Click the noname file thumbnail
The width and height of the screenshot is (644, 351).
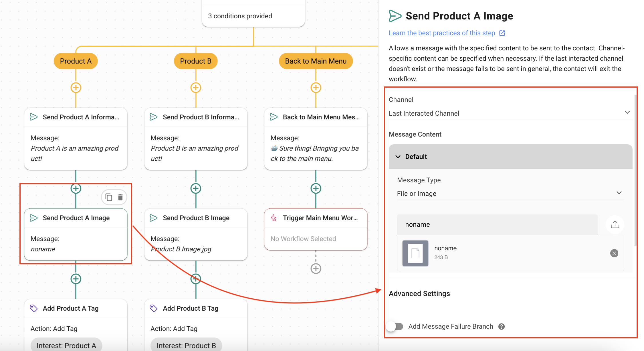pyautogui.click(x=415, y=253)
